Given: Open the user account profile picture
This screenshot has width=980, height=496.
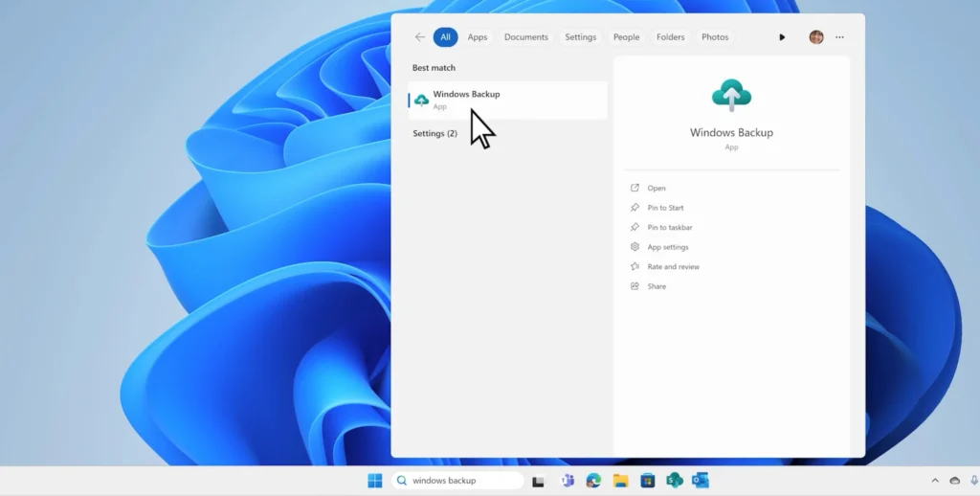Looking at the screenshot, I should coord(816,37).
